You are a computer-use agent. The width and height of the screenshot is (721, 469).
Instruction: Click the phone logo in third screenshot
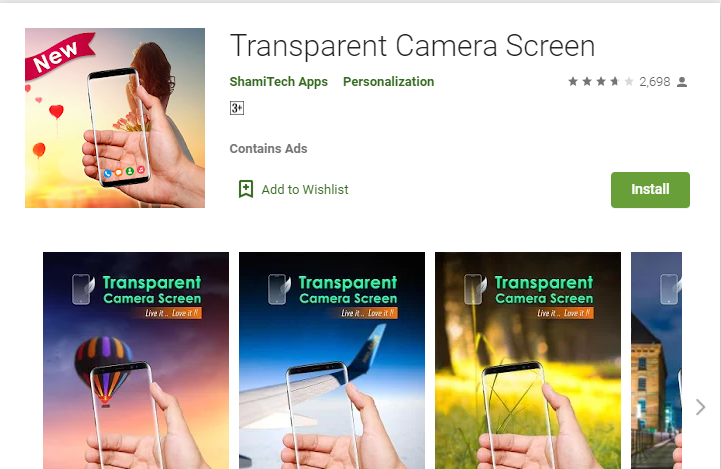(x=475, y=289)
